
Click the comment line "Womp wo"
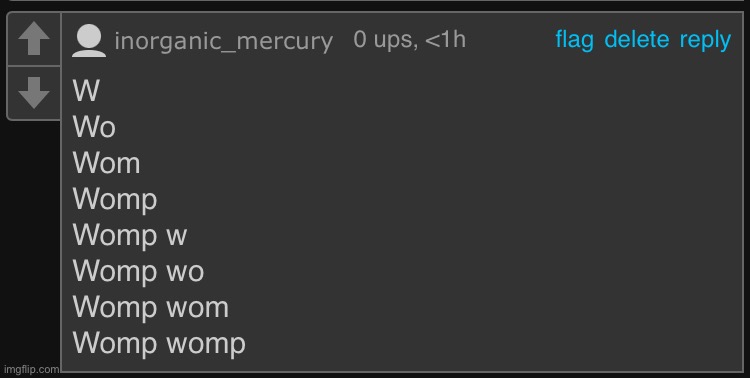138,272
